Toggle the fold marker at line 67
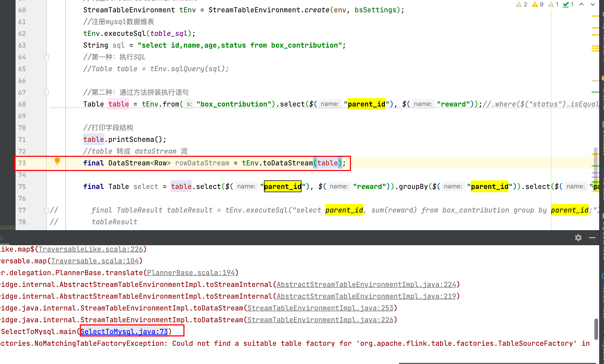 click(x=46, y=92)
